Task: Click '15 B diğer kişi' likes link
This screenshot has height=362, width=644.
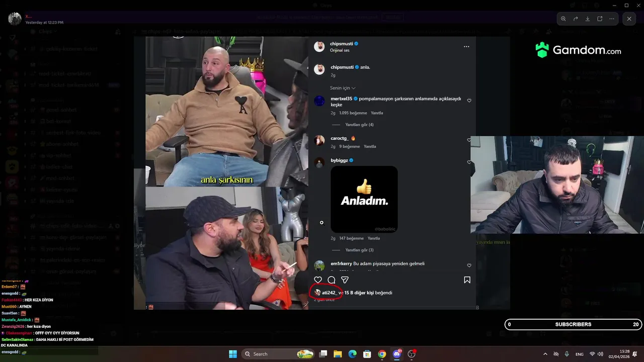Action: pyautogui.click(x=359, y=293)
